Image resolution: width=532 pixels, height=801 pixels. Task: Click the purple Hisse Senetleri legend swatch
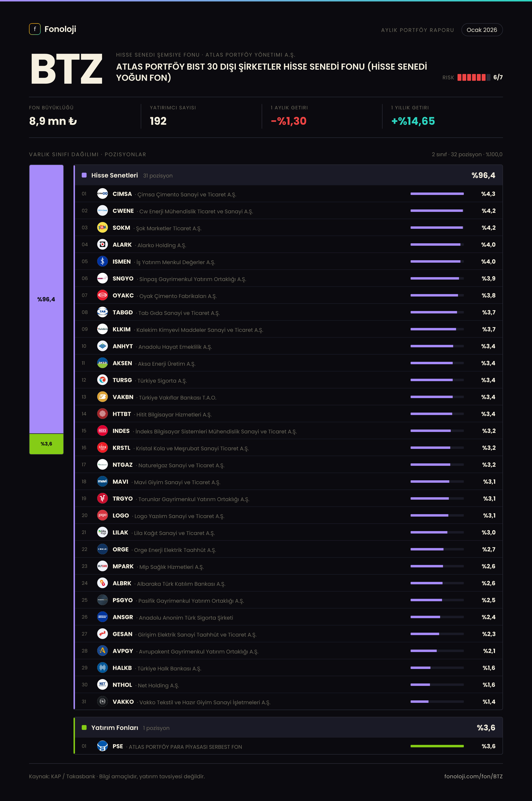[x=84, y=175]
